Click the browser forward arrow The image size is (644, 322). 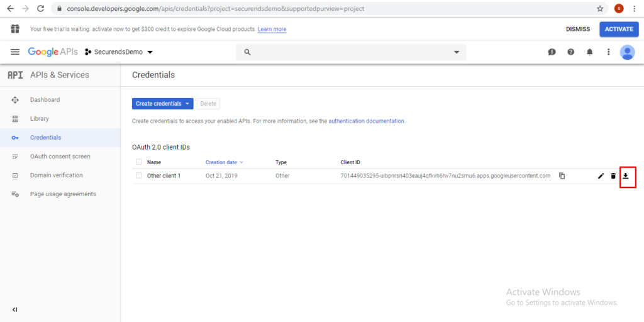point(25,8)
